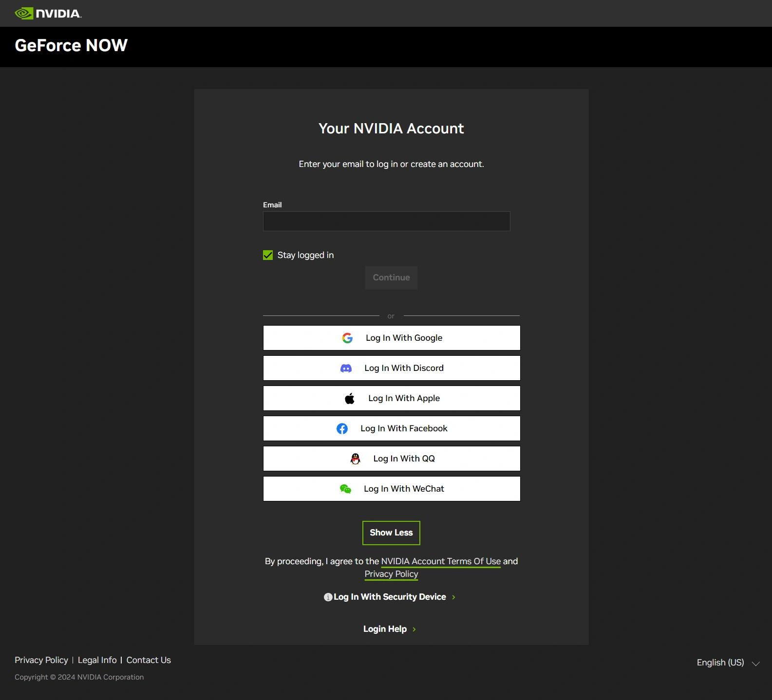Click the QQ penguin icon
772x700 pixels.
pyautogui.click(x=356, y=459)
